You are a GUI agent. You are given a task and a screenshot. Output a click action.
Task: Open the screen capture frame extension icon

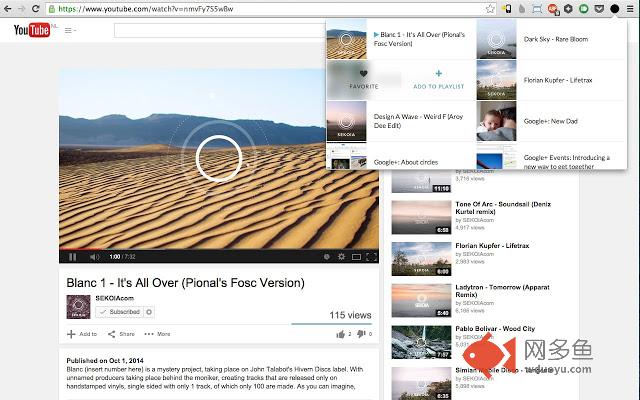(x=537, y=9)
